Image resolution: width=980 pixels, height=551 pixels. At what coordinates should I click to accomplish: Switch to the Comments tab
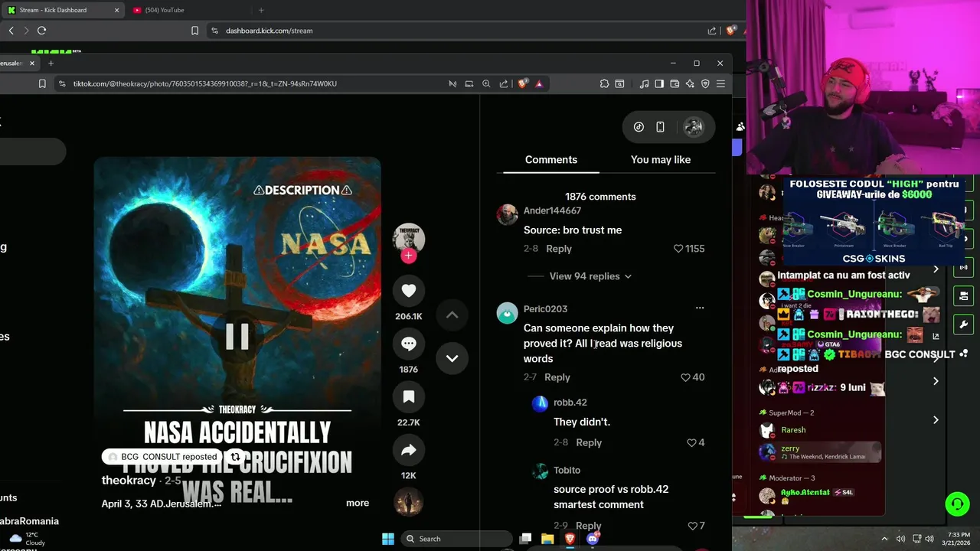(551, 159)
